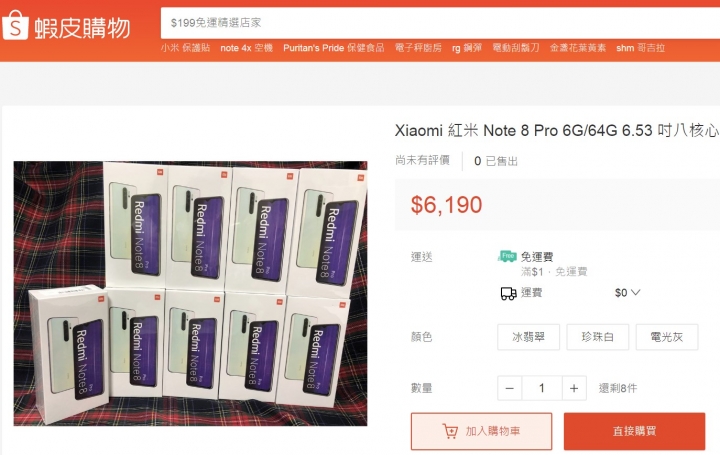This screenshot has height=455, width=720.
Task: Expand the $0 shipping fee dropdown
Action: [627, 292]
